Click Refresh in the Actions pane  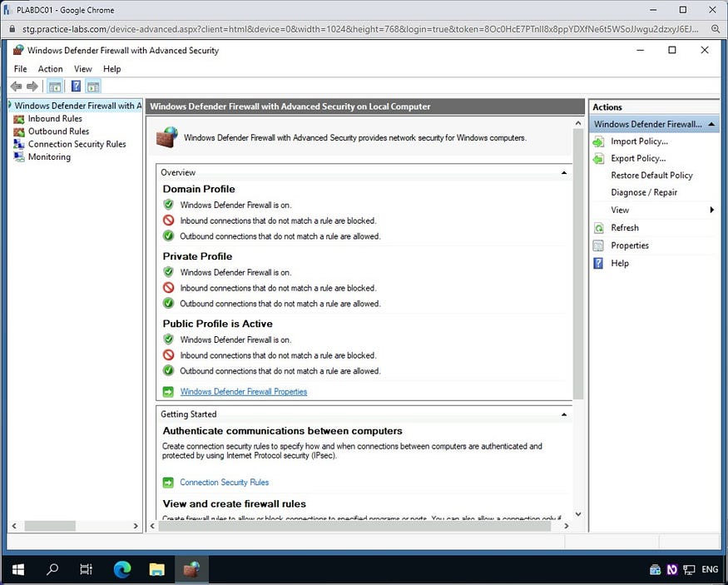625,228
